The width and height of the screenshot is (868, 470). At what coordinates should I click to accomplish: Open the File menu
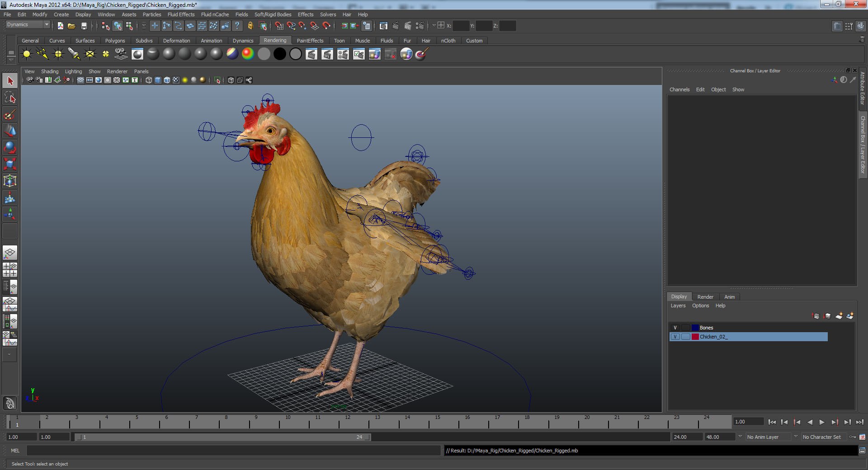pyautogui.click(x=7, y=14)
